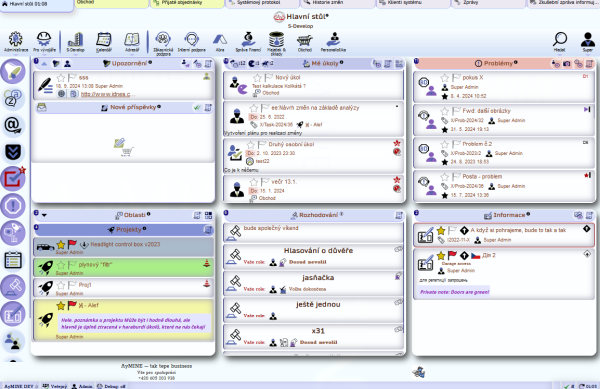Switch to the Historie změn tab
Image resolution: width=600 pixels, height=389 pixels.
click(338, 3)
